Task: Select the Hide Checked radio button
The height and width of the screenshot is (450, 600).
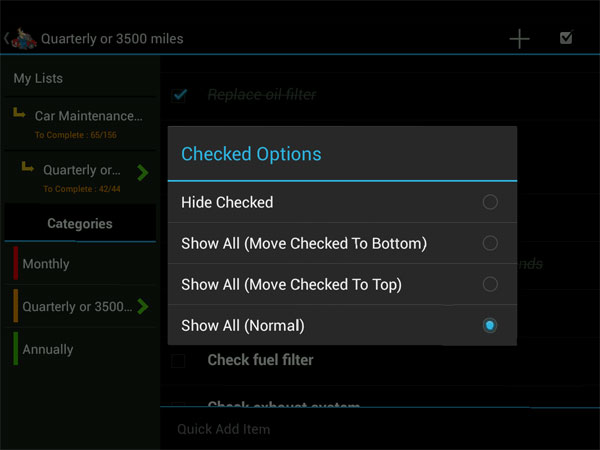Action: pos(489,202)
